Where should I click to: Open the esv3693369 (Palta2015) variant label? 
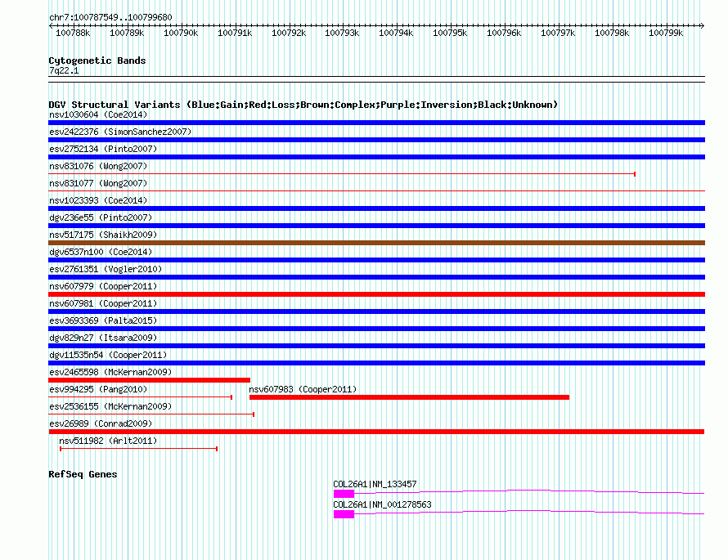coord(103,320)
